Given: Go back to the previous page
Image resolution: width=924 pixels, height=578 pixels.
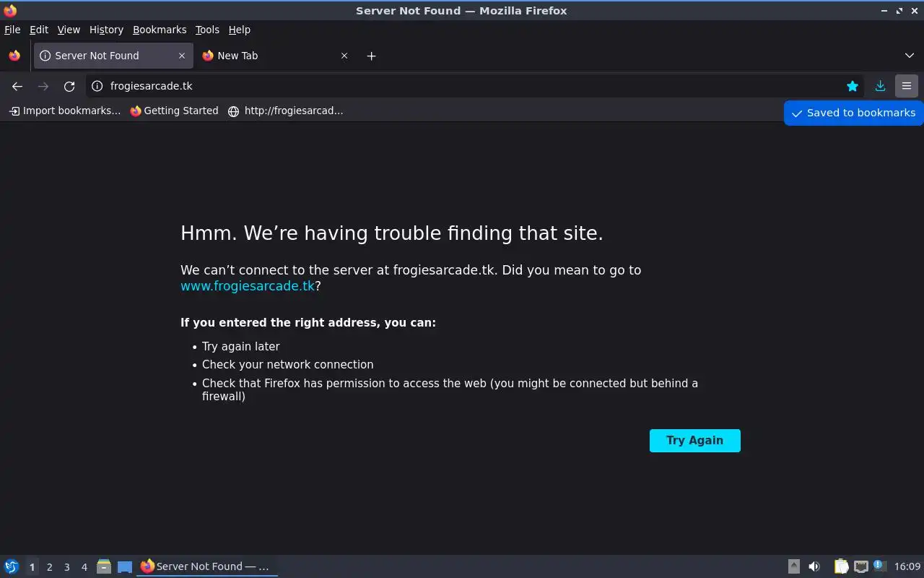Looking at the screenshot, I should click(x=17, y=86).
